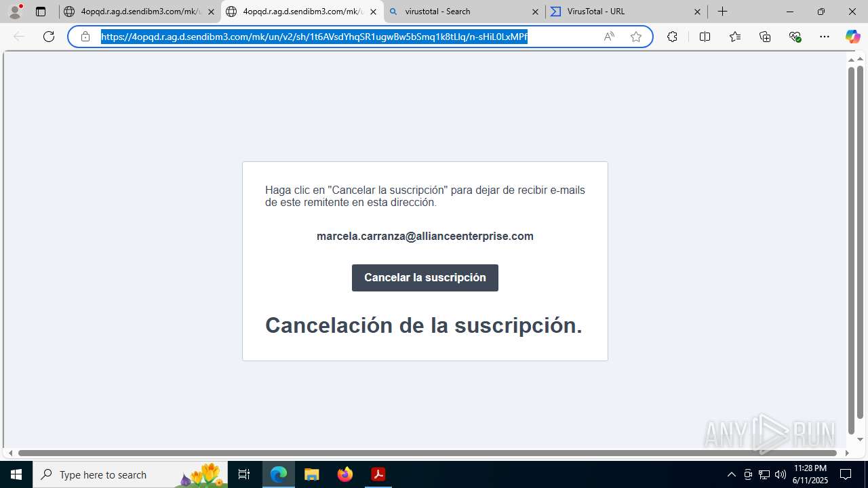
Task: Open a new browser tab
Action: (723, 12)
